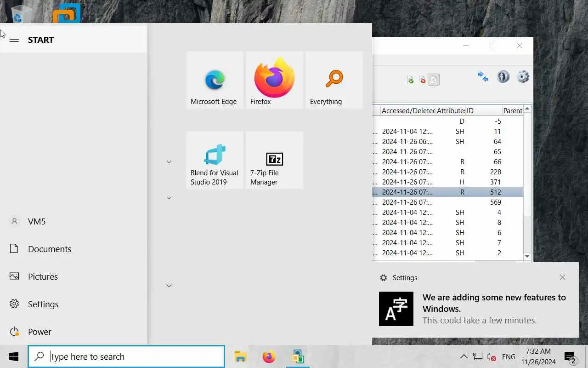
Task: Launch 7-Zip File Manager tile
Action: point(274,160)
